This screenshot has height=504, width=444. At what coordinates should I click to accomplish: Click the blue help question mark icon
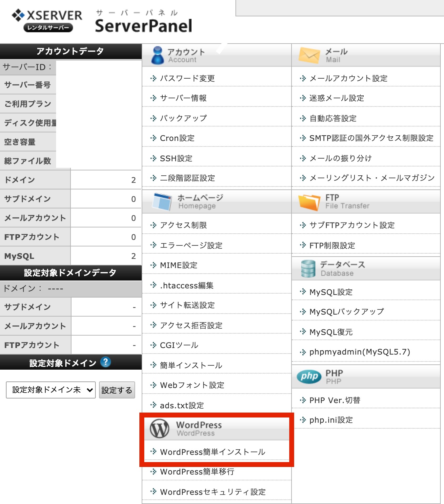tap(106, 362)
